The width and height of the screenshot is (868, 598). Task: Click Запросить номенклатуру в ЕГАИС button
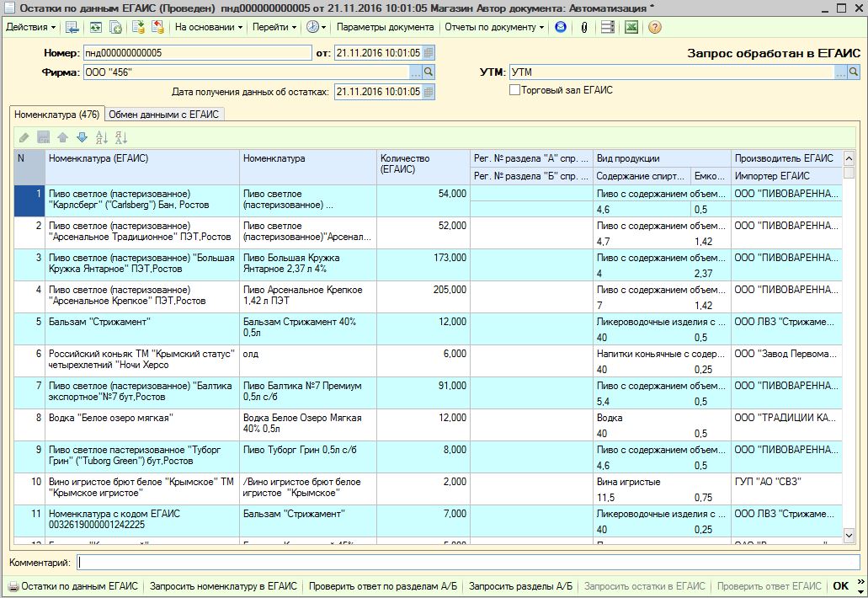(223, 586)
